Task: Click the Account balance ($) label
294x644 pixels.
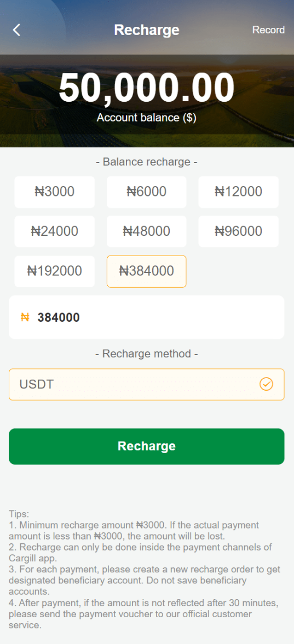Action: (x=146, y=118)
